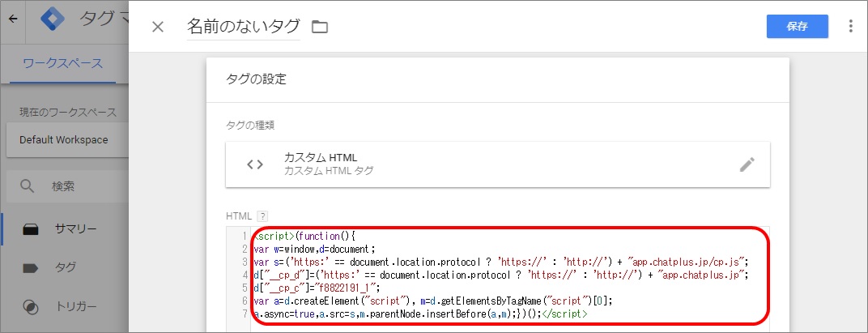Open the Default Workspace selector

(x=67, y=140)
